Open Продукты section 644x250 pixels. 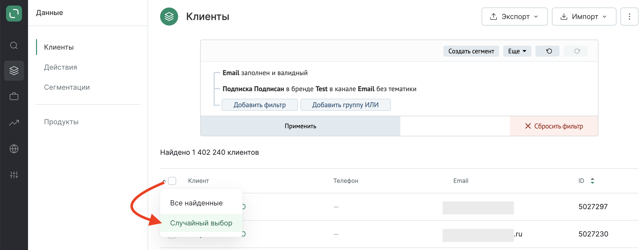[61, 122]
